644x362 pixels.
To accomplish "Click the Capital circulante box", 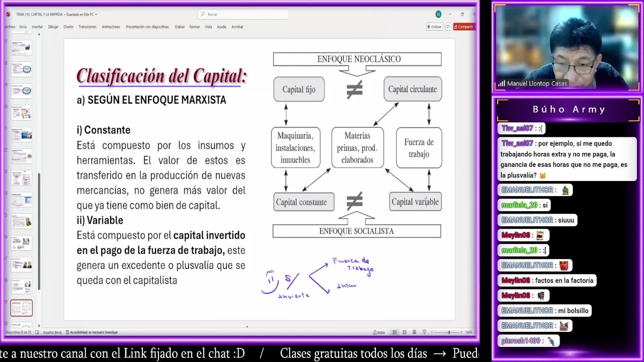I will click(413, 89).
